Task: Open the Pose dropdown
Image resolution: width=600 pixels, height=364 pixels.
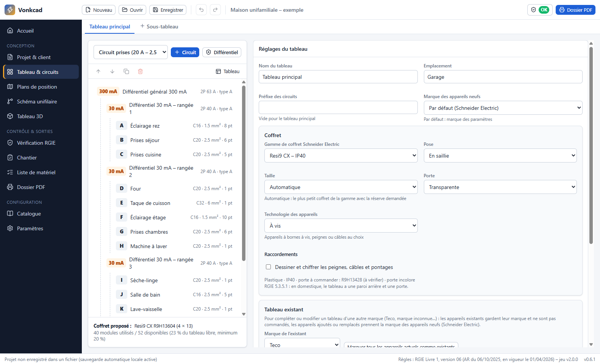Action: 500,156
